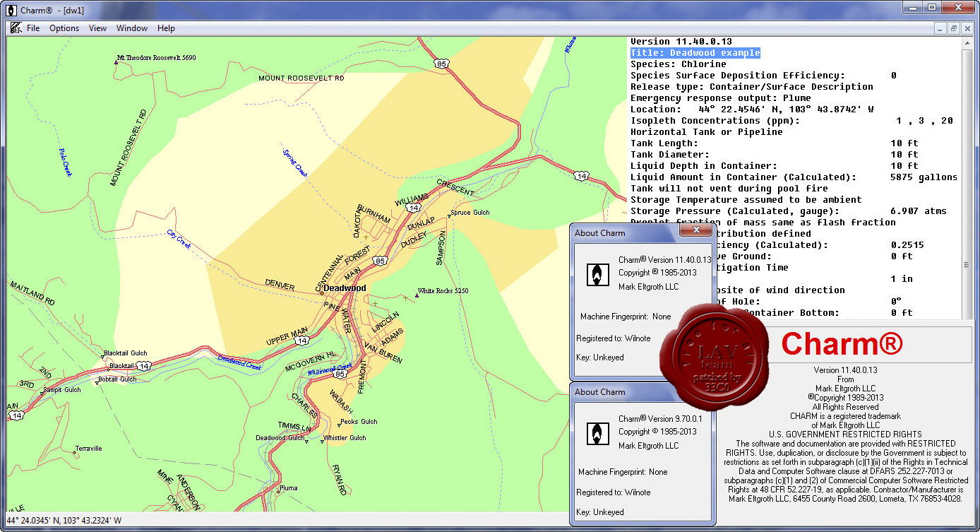The width and height of the screenshot is (980, 532).
Task: Click the 'U.S. GOVERNMENT RESTRICTED RIGHTS' heading
Action: click(x=845, y=435)
